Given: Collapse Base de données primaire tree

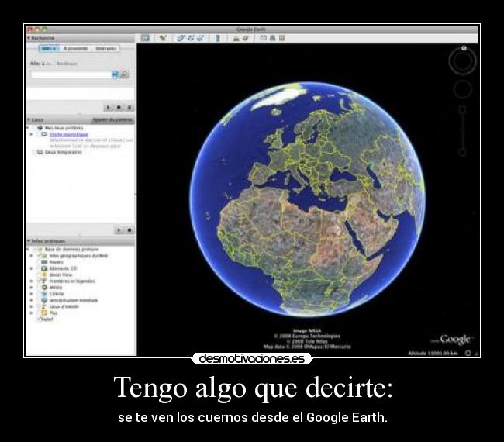Looking at the screenshot, I should coord(28,249).
